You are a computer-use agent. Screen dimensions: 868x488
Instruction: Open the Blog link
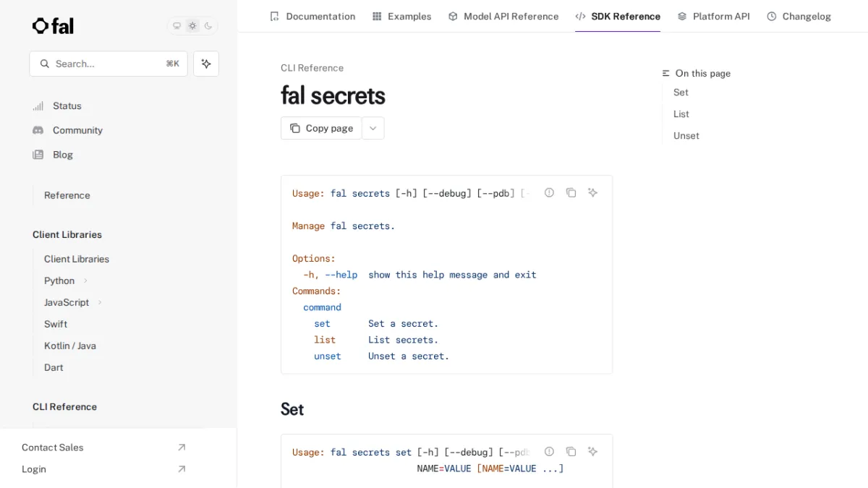(x=63, y=155)
